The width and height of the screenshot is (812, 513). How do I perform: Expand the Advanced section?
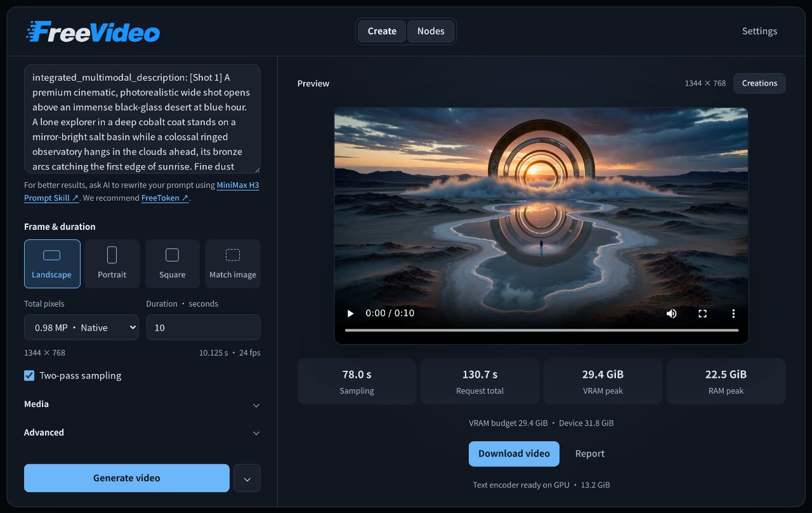pos(142,432)
